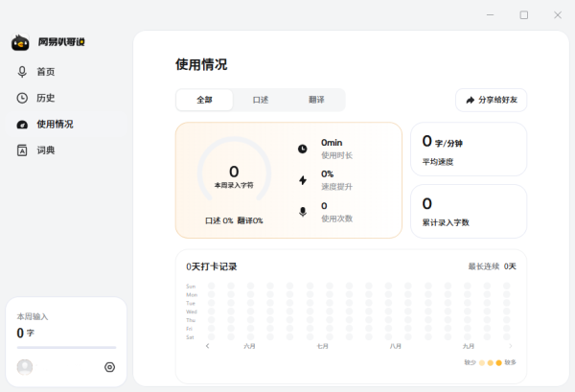
Task: Click the 本周输入 label in sidebar
Action: coord(33,316)
